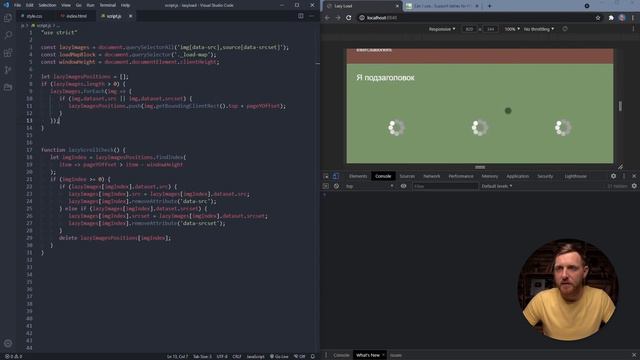Open the Chrome extensions puzzle icon
640x360 pixels.
pyautogui.click(x=611, y=18)
